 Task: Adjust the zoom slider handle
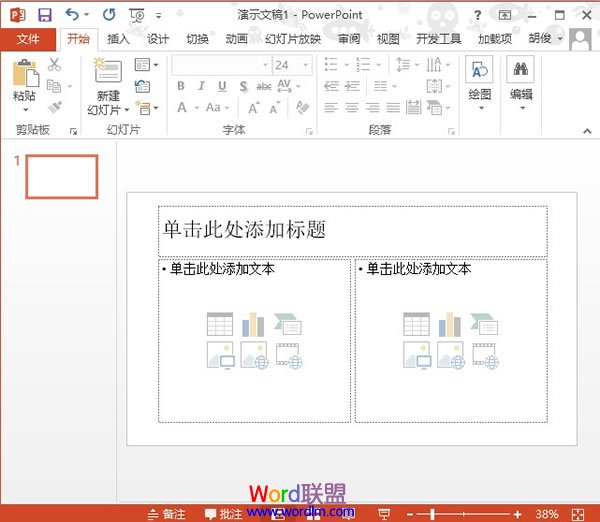(x=432, y=514)
